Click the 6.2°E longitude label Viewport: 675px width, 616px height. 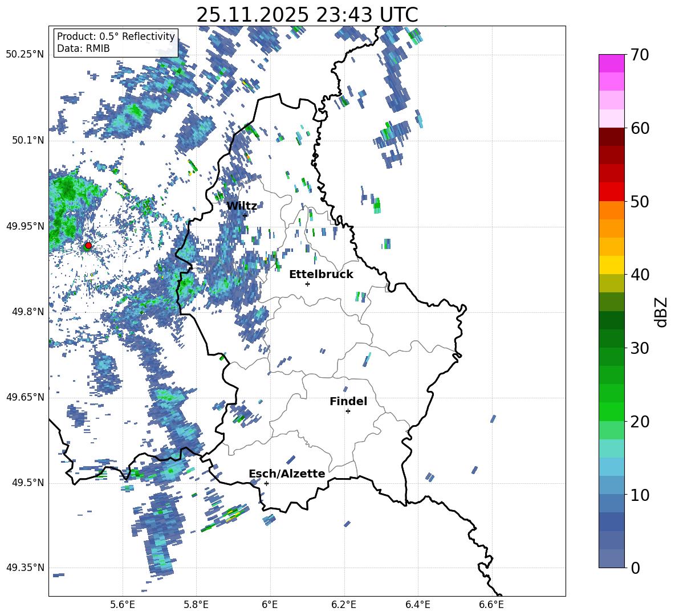coord(344,605)
